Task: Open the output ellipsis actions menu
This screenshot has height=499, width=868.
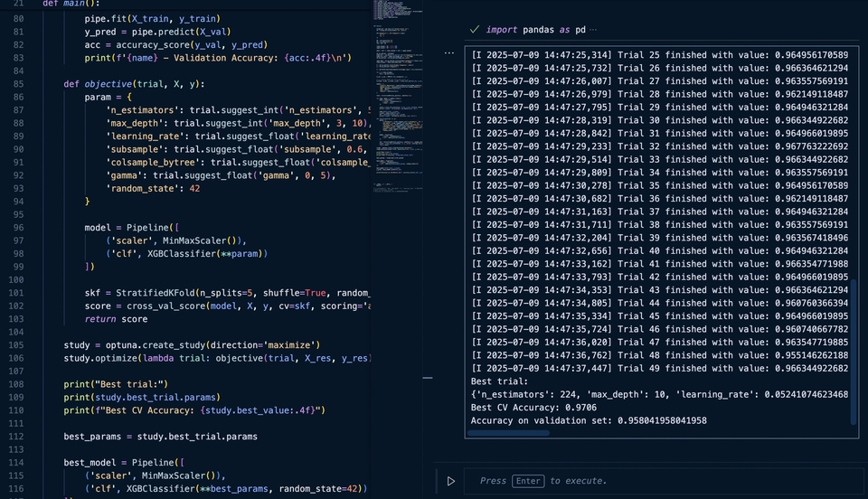Action: click(449, 54)
